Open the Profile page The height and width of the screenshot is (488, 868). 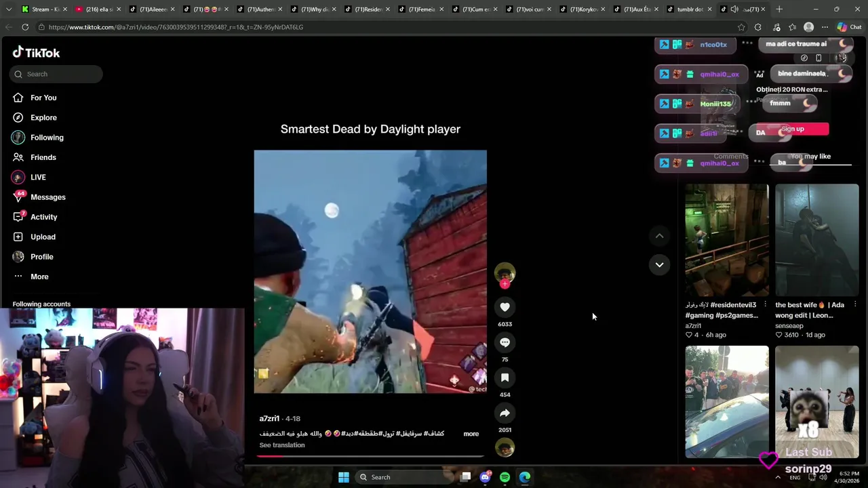click(41, 257)
